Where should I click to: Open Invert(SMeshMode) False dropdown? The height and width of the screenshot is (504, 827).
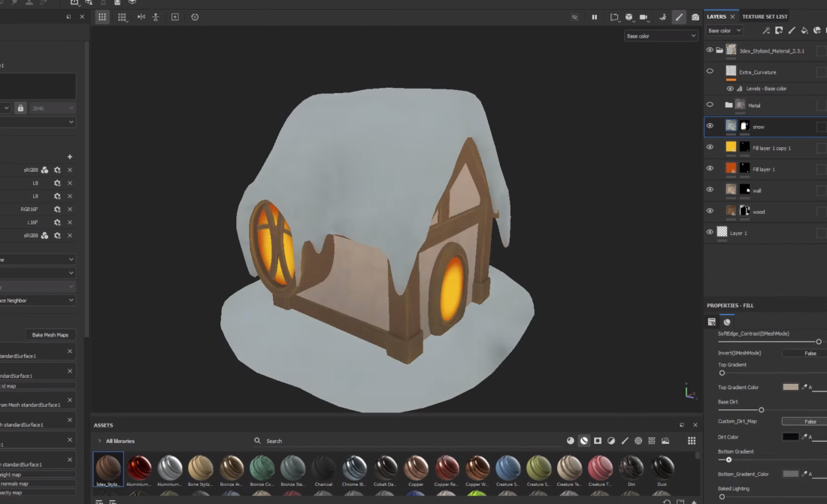(804, 353)
